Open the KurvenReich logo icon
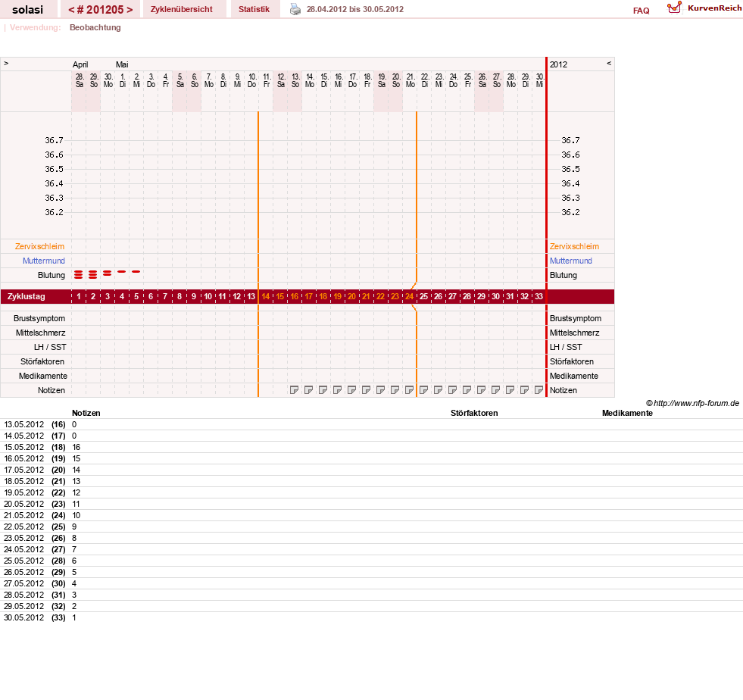 [x=674, y=8]
